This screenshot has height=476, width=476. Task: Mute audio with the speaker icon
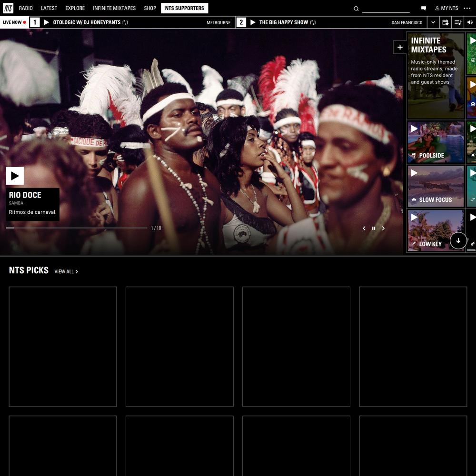click(x=470, y=22)
